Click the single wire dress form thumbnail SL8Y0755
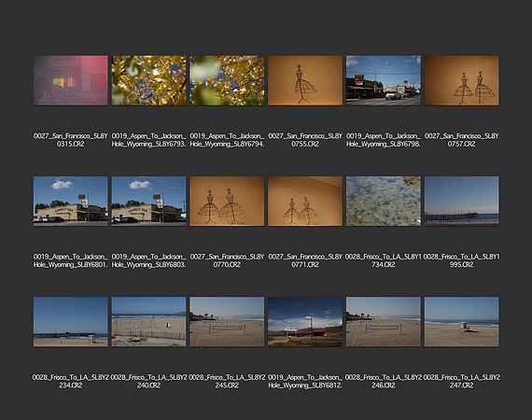This screenshot has width=532, height=420. tap(305, 81)
